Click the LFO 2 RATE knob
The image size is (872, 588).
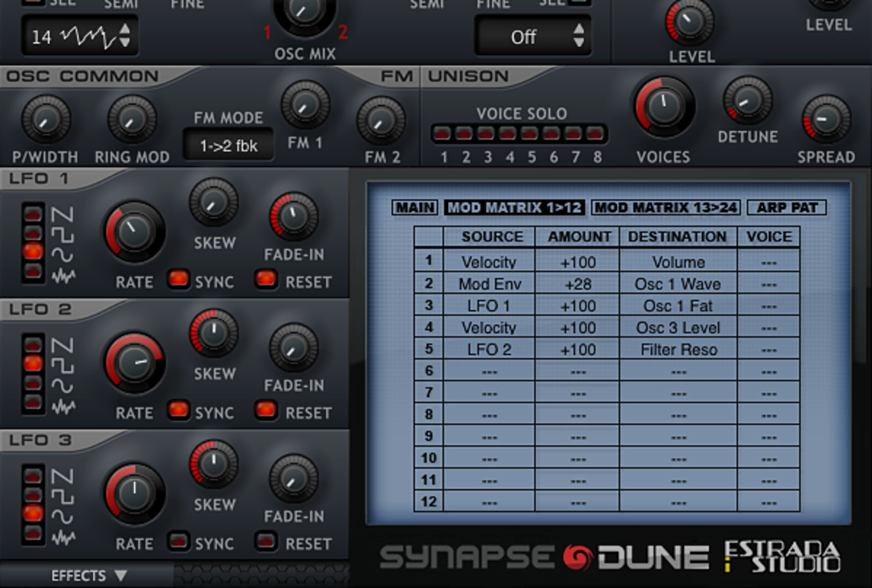(134, 363)
